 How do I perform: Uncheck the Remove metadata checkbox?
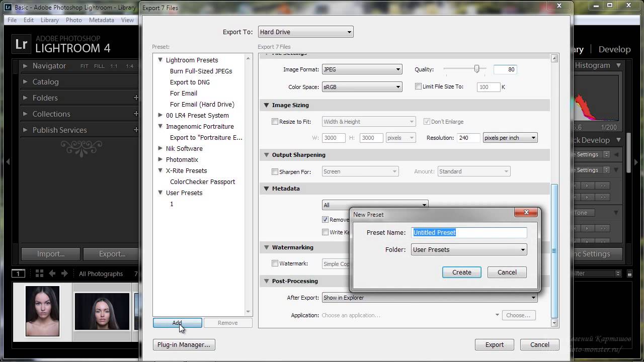point(325,220)
